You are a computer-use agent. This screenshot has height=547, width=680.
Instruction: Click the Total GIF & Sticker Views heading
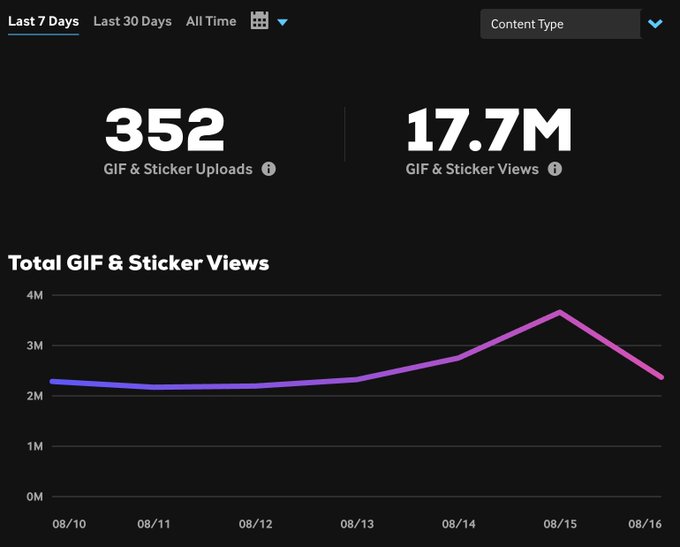pos(139,263)
